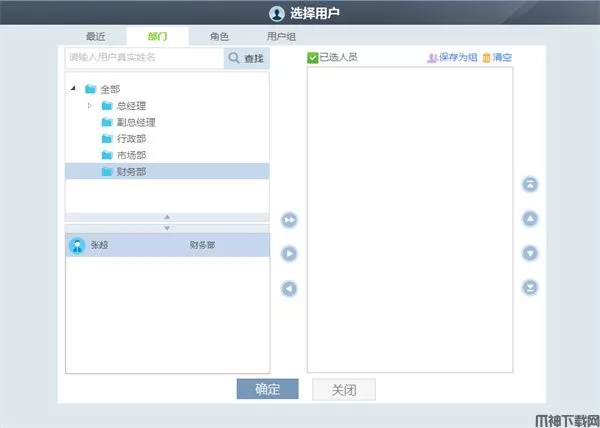Open the 角色 tab
Image resolution: width=600 pixels, height=428 pixels.
pos(219,37)
